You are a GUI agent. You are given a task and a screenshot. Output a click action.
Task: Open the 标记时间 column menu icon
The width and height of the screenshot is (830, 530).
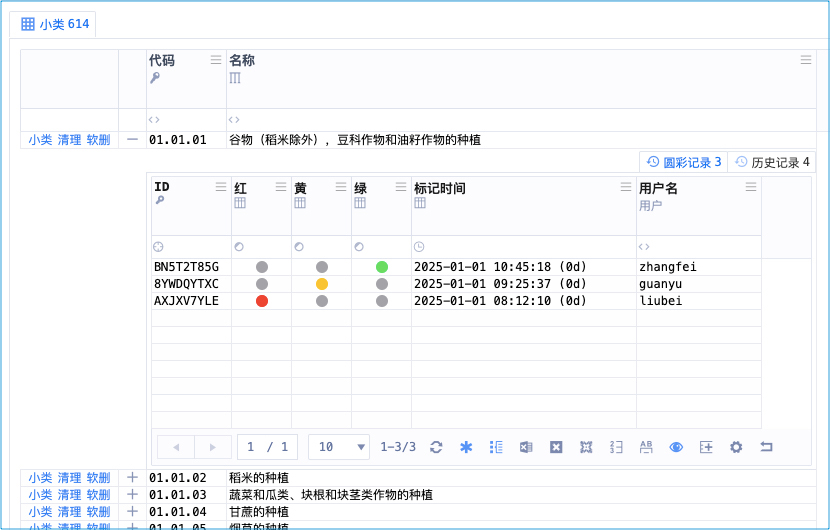626,186
